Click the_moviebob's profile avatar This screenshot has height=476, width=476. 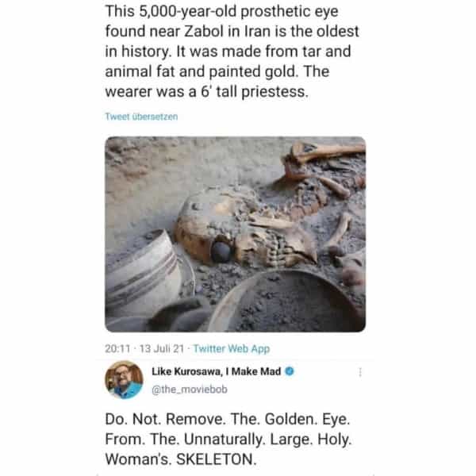[124, 379]
